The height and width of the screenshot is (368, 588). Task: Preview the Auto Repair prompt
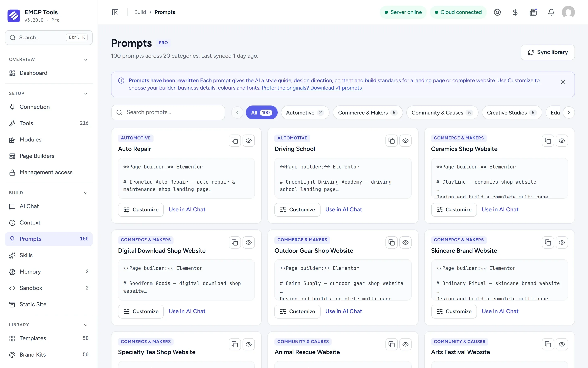248,141
